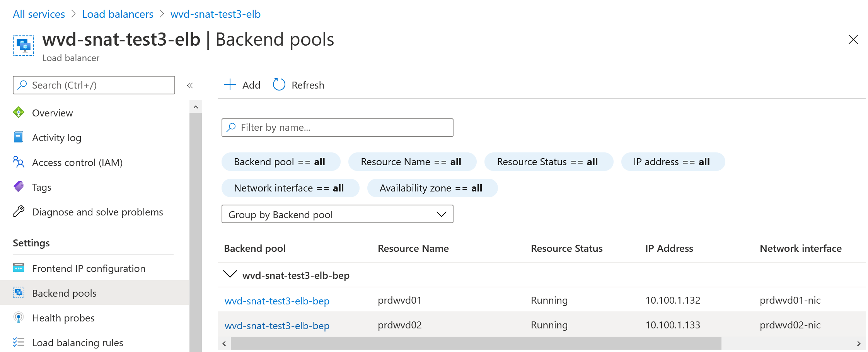The image size is (868, 352).
Task: Open Group by Backend pool dropdown
Action: (337, 214)
